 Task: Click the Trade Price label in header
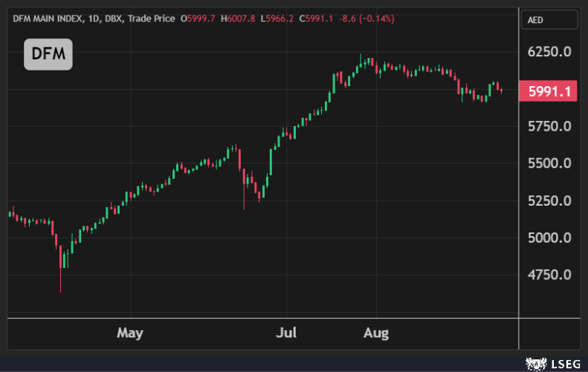click(151, 18)
